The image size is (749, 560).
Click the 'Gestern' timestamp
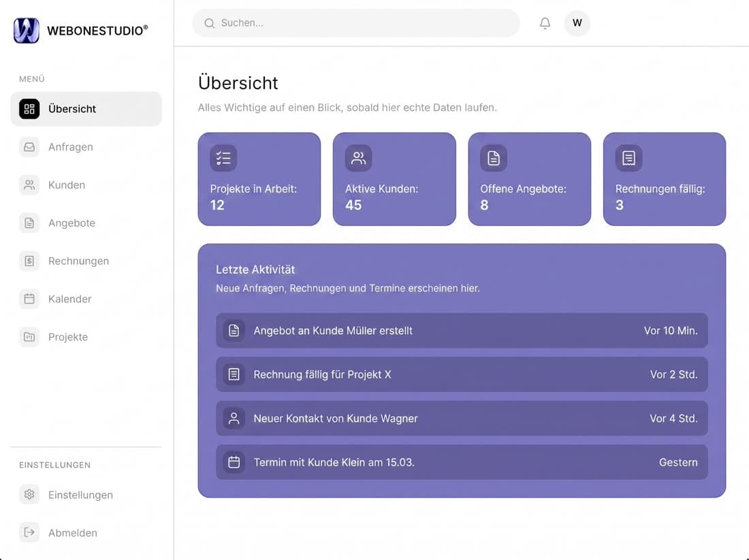point(678,463)
